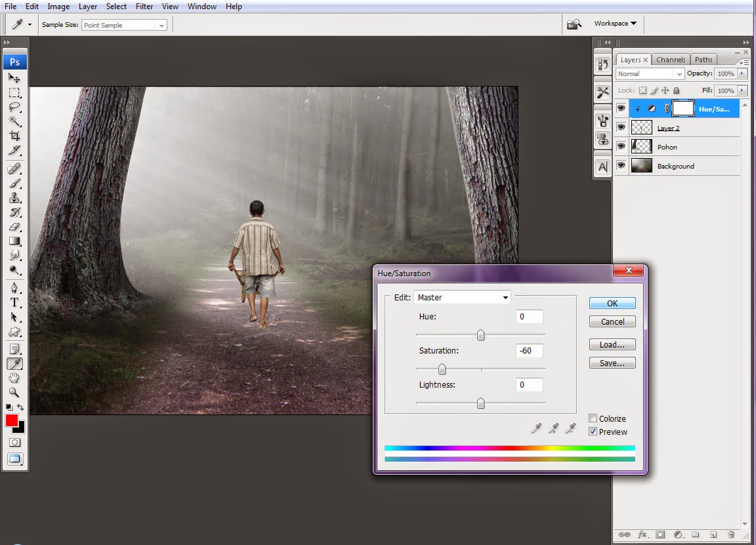Image resolution: width=756 pixels, height=545 pixels.
Task: Expand the toolbox double-arrow
Action: pos(7,43)
